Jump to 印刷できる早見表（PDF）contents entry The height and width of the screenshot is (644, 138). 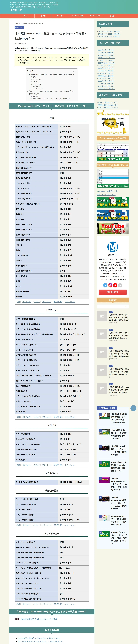pos(51,91)
